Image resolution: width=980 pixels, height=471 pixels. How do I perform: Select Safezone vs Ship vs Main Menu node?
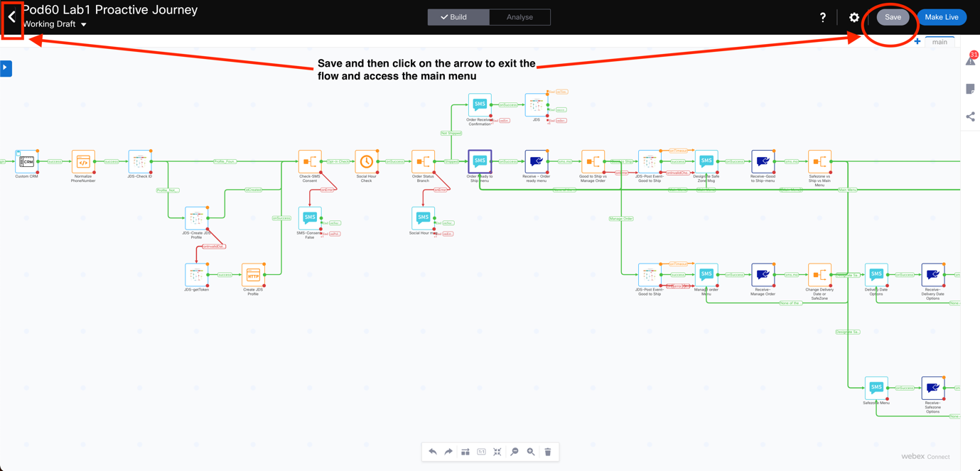pyautogui.click(x=819, y=162)
